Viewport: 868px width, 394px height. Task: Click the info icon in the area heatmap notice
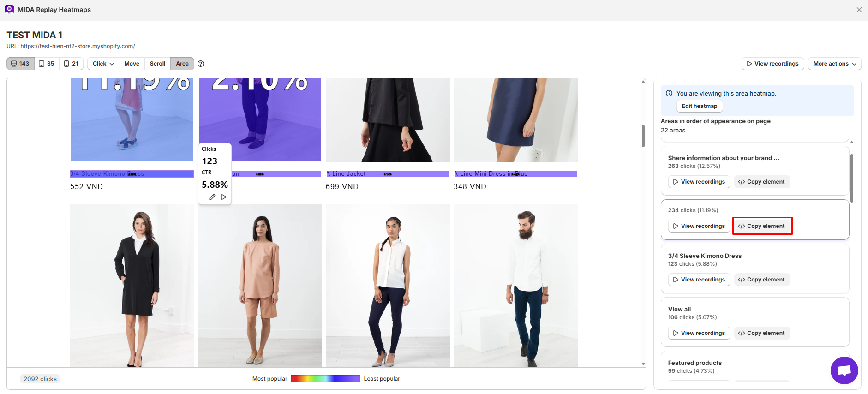[669, 93]
